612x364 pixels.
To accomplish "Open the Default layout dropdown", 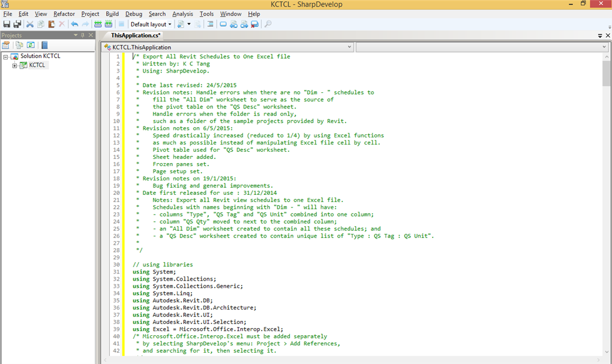I will [151, 24].
